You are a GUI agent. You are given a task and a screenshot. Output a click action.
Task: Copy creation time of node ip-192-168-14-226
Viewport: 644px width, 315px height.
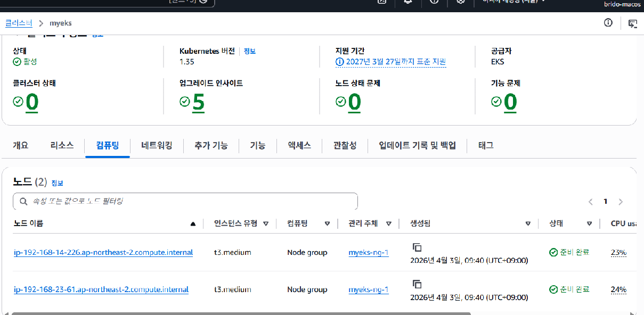(x=417, y=247)
